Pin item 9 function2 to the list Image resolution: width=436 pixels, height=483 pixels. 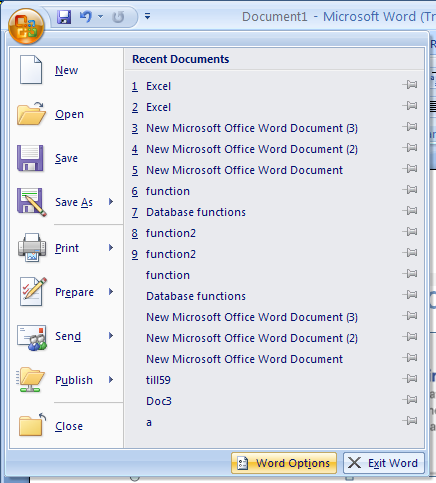coord(410,253)
